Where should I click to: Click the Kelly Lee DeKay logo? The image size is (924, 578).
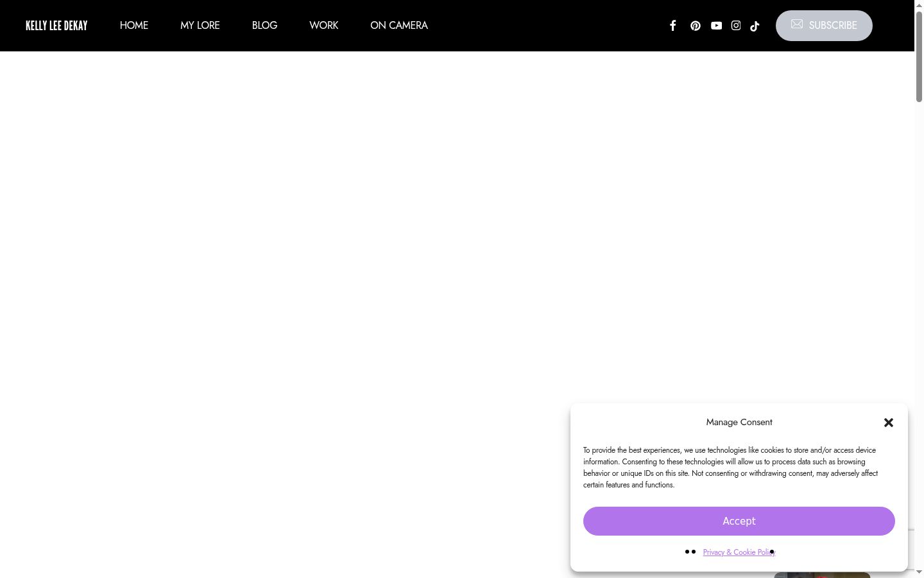(x=56, y=26)
